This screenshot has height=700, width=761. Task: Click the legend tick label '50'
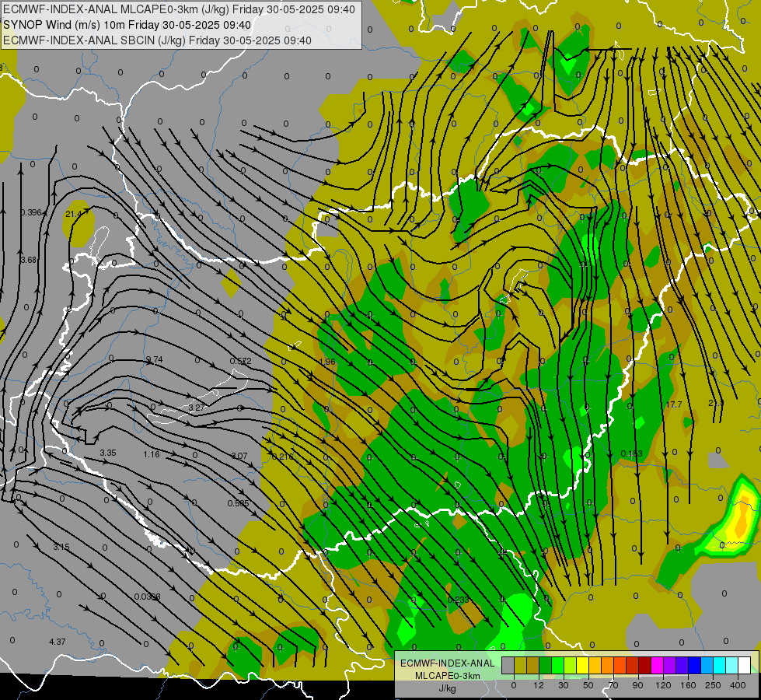point(588,685)
